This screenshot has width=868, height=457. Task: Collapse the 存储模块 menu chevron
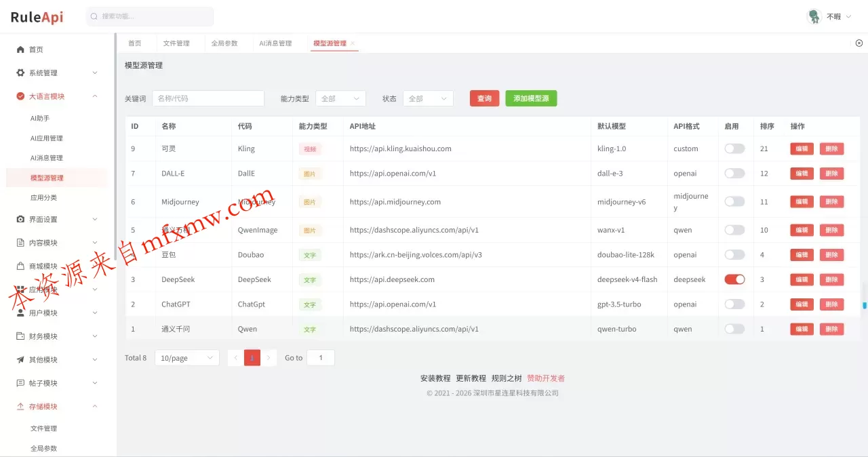(x=95, y=406)
